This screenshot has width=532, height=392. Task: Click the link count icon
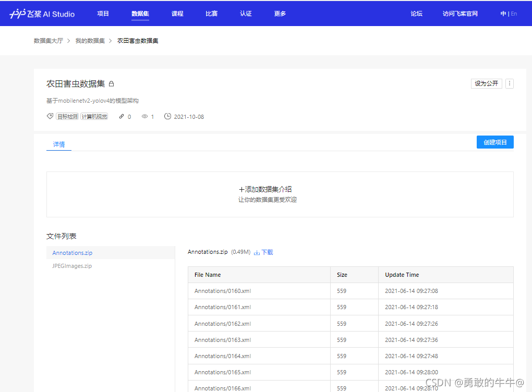122,116
